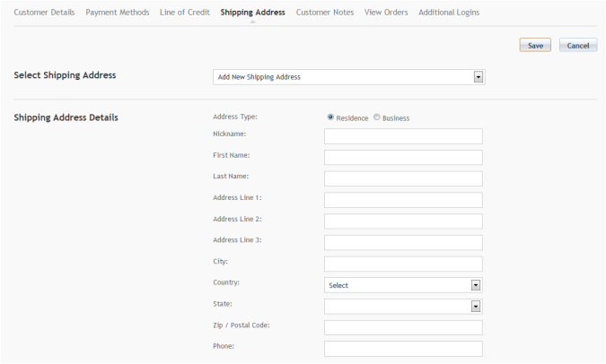This screenshot has height=364, width=606.
Task: Click into the Phone field
Action: (403, 349)
